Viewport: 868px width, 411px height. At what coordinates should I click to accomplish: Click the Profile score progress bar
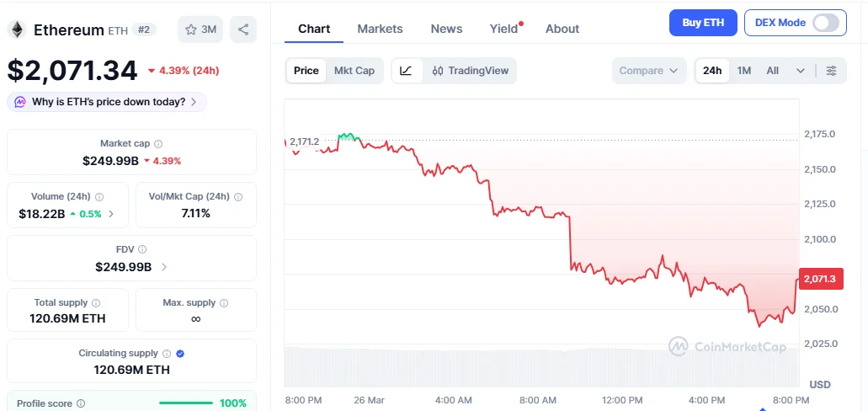[185, 403]
